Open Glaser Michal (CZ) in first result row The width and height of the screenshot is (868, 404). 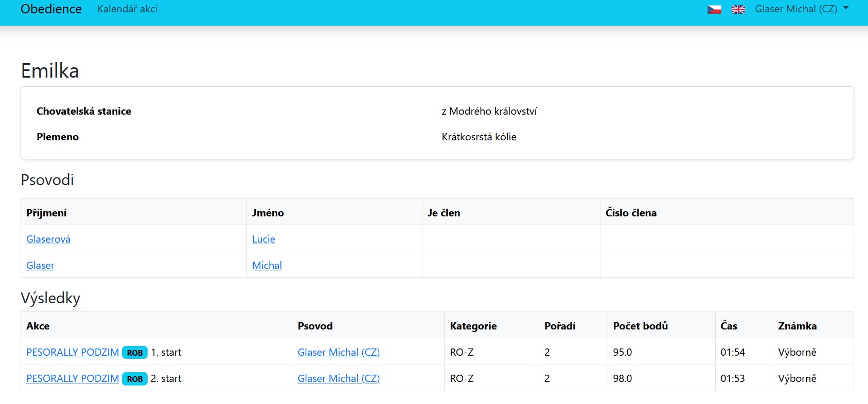coord(339,352)
